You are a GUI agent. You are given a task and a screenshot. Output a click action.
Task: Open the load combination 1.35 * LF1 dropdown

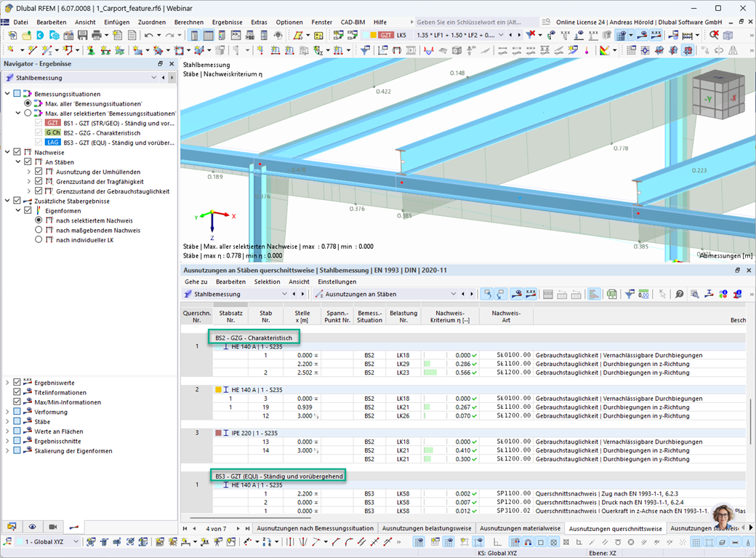(x=501, y=35)
